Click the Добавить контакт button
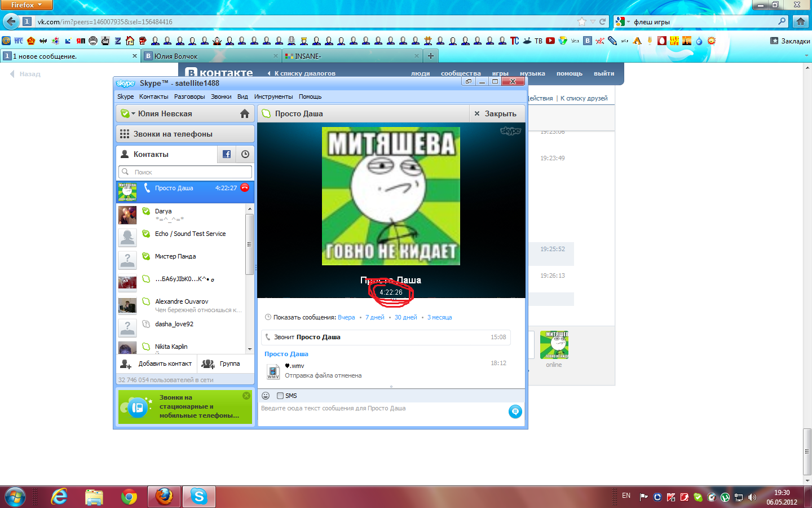 (x=157, y=364)
